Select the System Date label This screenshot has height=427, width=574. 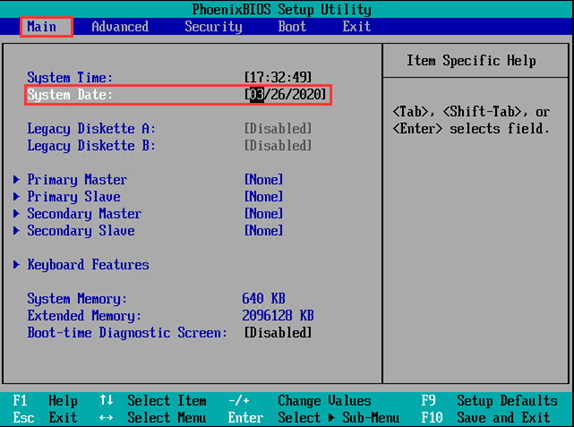point(70,95)
